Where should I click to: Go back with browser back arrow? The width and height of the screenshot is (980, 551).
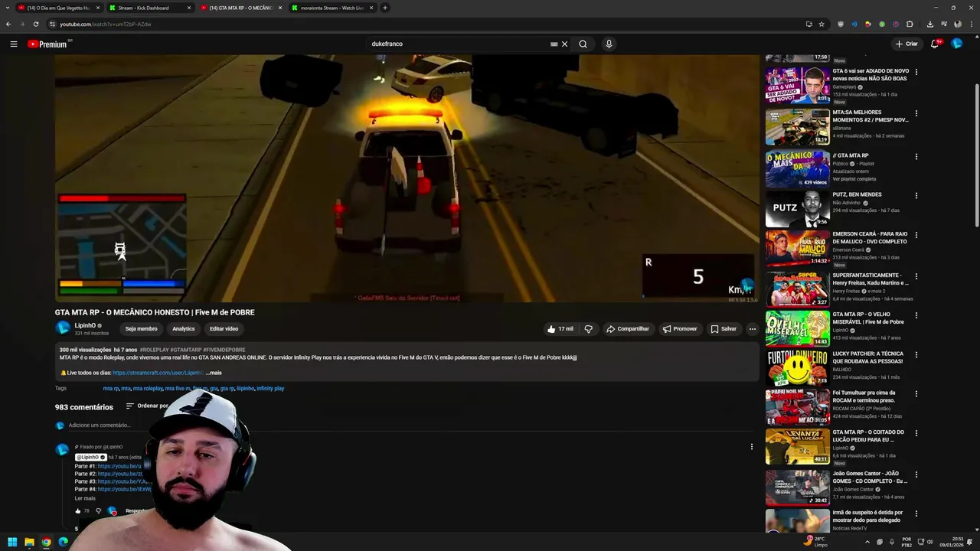(8, 24)
